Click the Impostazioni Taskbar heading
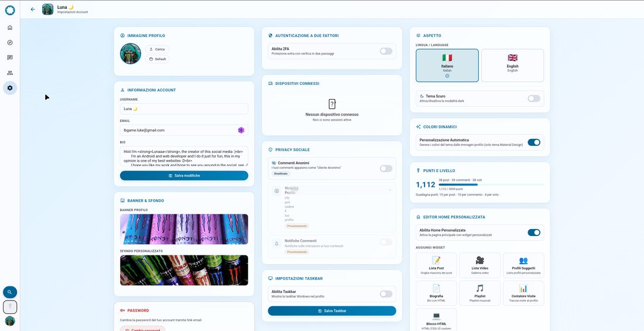 point(299,278)
